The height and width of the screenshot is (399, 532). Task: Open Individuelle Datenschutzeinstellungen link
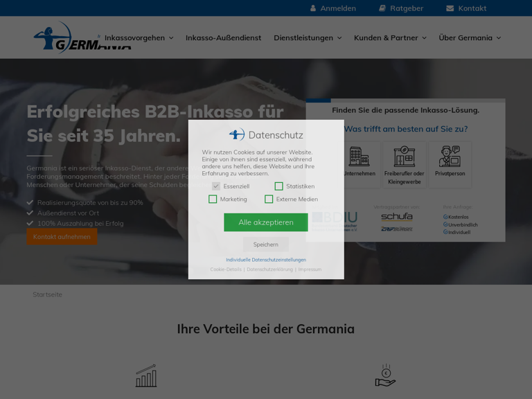pyautogui.click(x=266, y=260)
